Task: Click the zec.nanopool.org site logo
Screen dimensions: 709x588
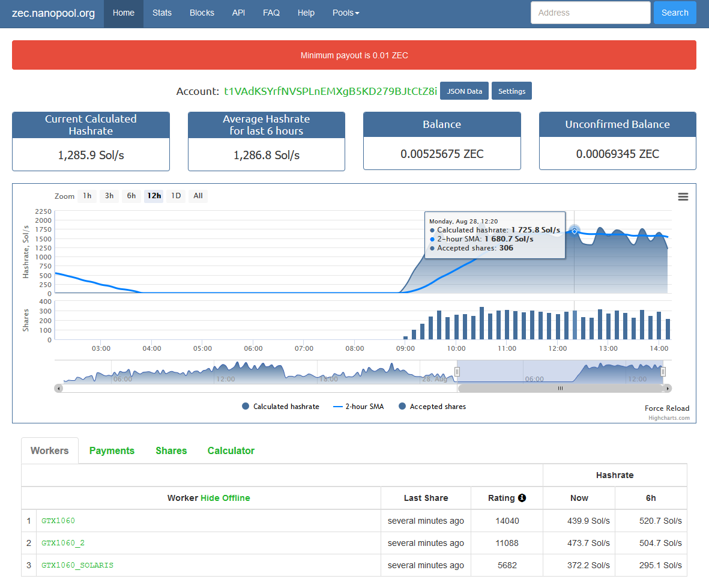Action: (x=53, y=13)
